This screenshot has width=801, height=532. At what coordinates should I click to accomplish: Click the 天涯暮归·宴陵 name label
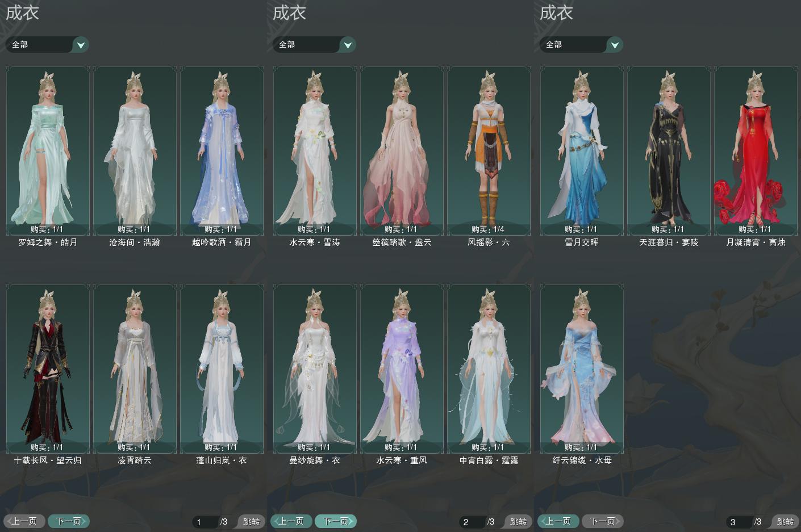(x=669, y=242)
